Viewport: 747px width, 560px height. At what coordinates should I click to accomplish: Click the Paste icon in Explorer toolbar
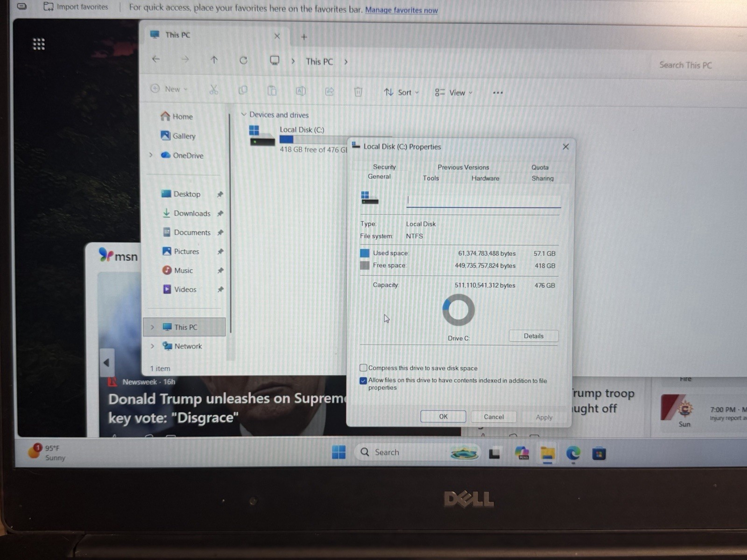click(x=272, y=91)
